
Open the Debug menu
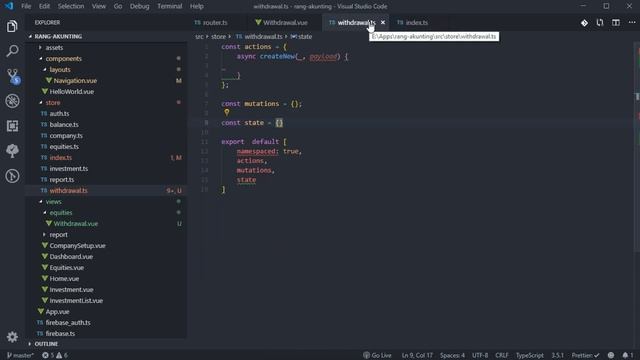140,6
